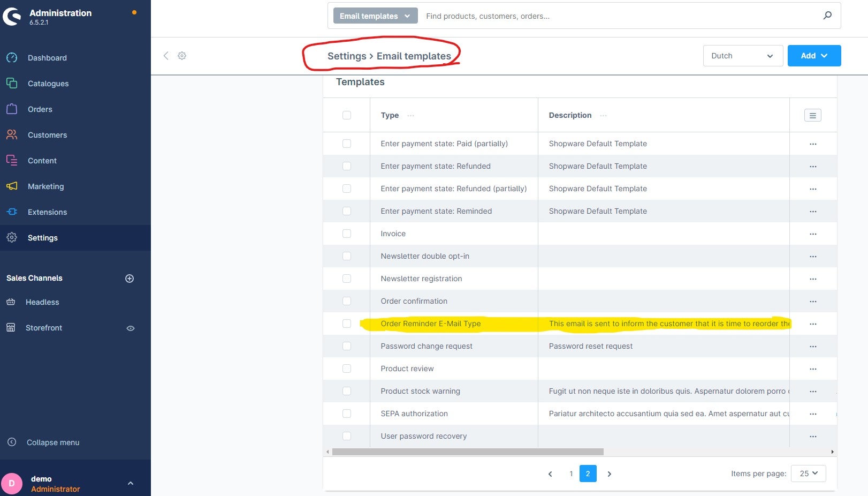This screenshot has width=868, height=496.
Task: Open the Dashboard icon in sidebar
Action: click(12, 58)
